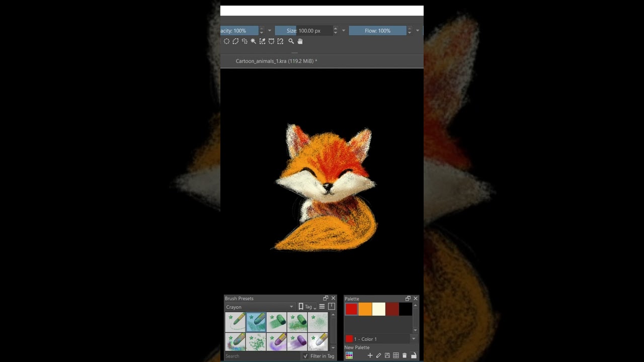Float the Palette docker
Screen dimensions: 644x362
point(408,299)
